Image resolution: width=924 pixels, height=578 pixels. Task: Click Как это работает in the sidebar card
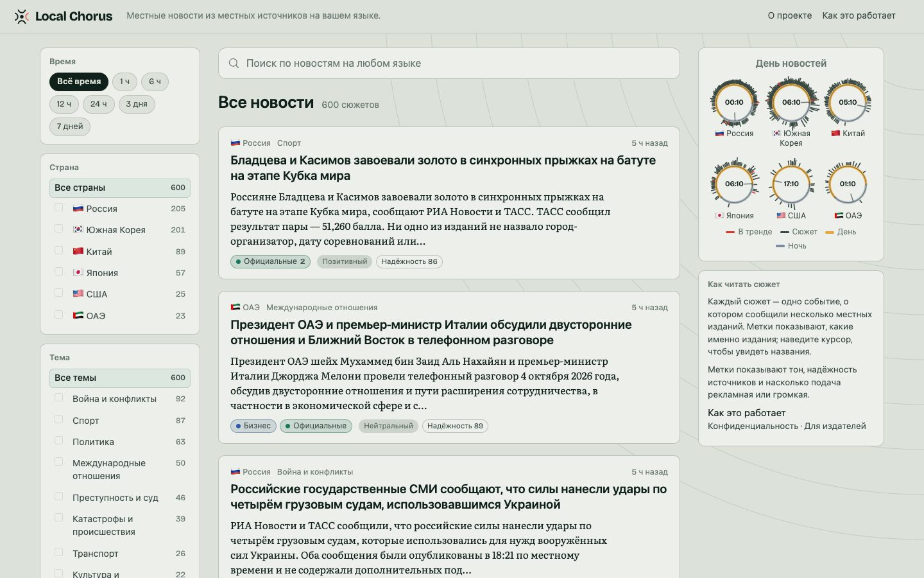(746, 413)
